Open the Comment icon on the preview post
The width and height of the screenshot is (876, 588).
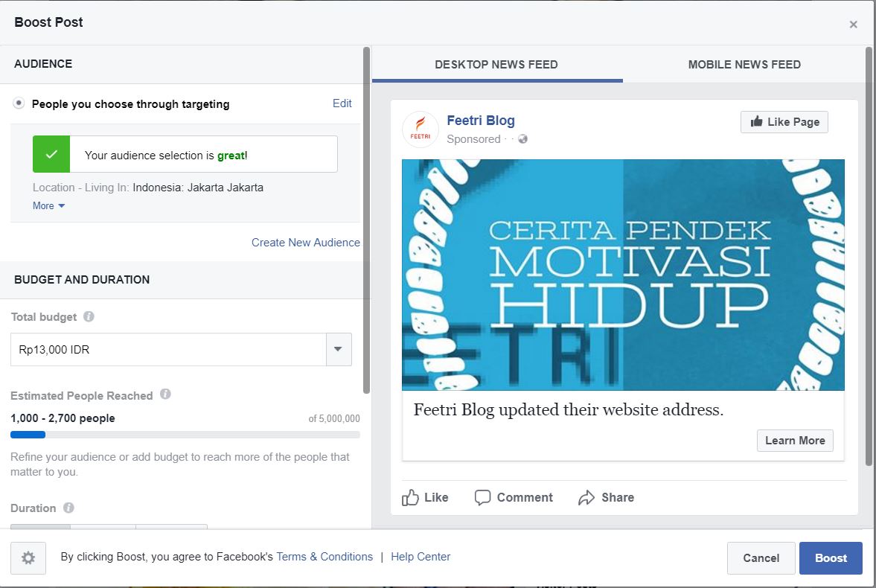point(483,496)
